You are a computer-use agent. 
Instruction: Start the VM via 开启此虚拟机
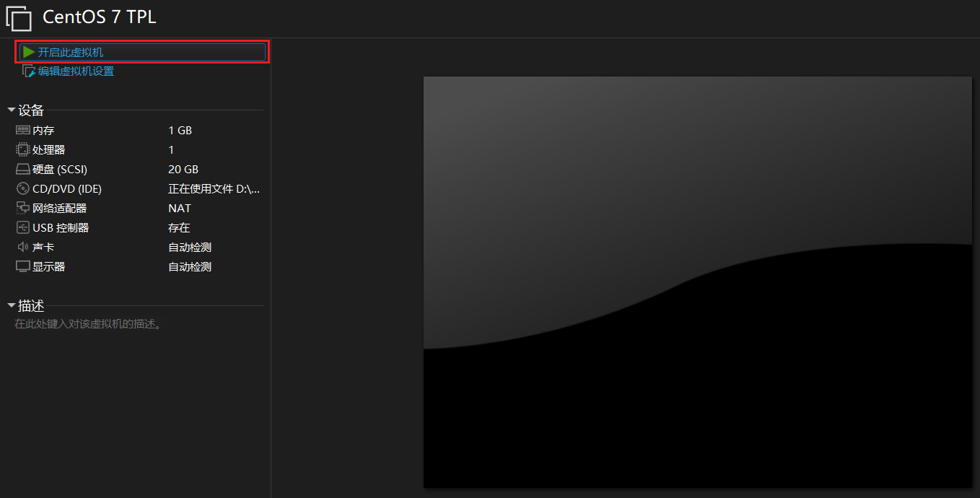[143, 52]
